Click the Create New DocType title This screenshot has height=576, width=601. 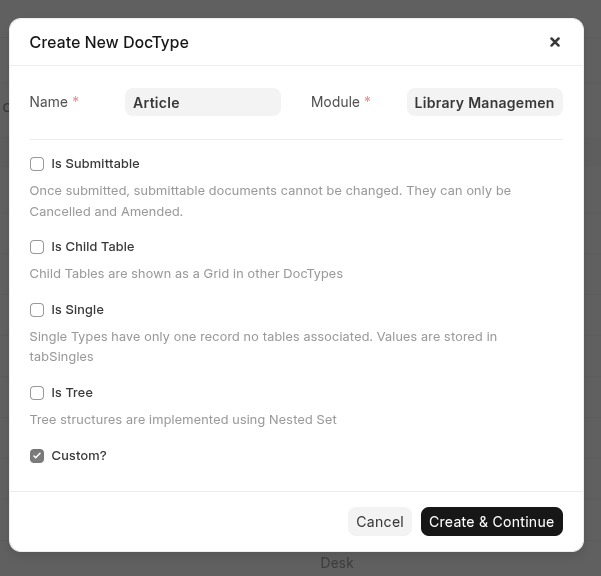[x=109, y=42]
